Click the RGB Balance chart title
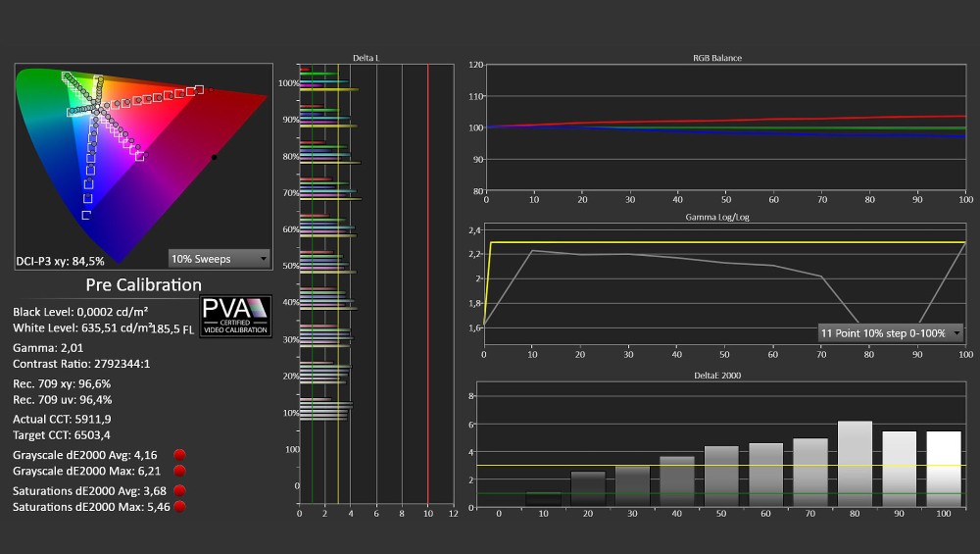 pos(717,58)
